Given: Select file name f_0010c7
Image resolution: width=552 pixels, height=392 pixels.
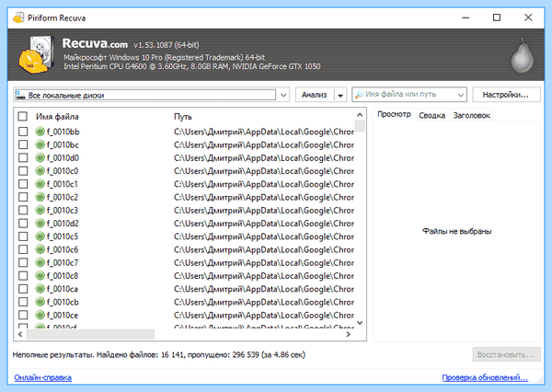Looking at the screenshot, I should coord(63,263).
